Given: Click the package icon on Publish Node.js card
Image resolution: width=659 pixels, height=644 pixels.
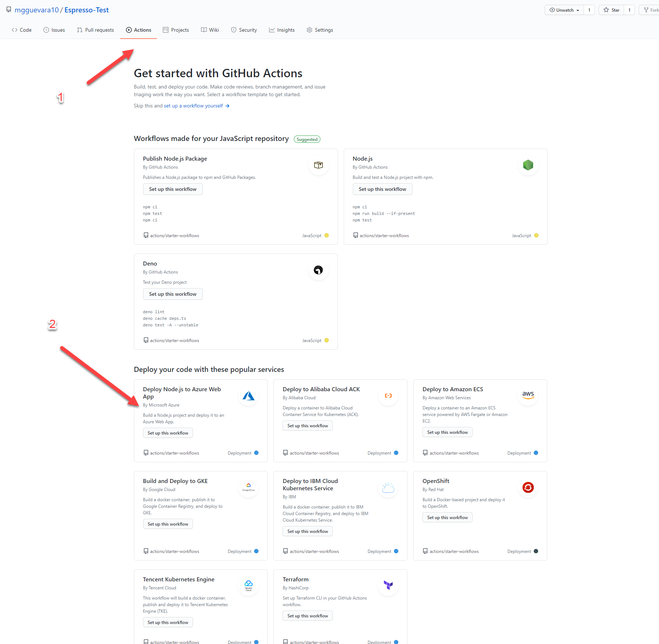Looking at the screenshot, I should (x=319, y=165).
